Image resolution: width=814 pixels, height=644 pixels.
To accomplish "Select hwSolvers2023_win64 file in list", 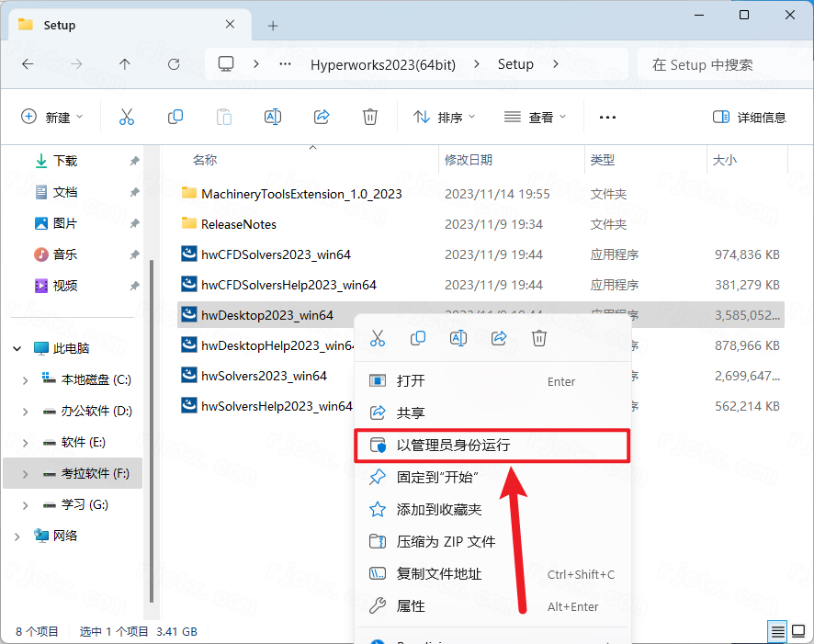I will click(x=264, y=376).
